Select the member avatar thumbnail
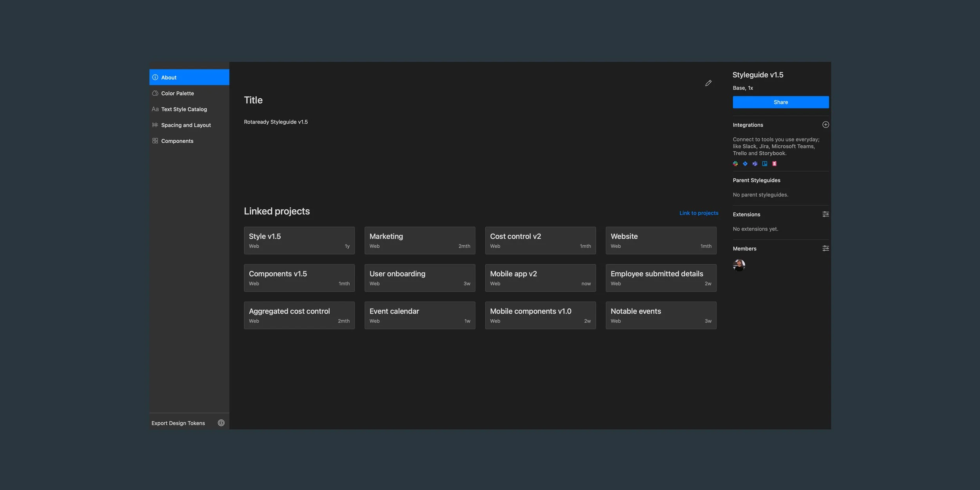 739,265
